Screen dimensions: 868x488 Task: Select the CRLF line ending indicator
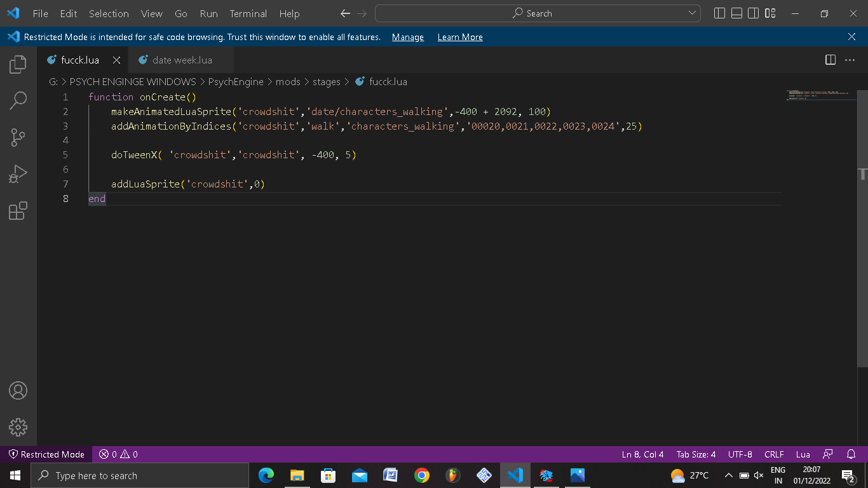coord(774,454)
